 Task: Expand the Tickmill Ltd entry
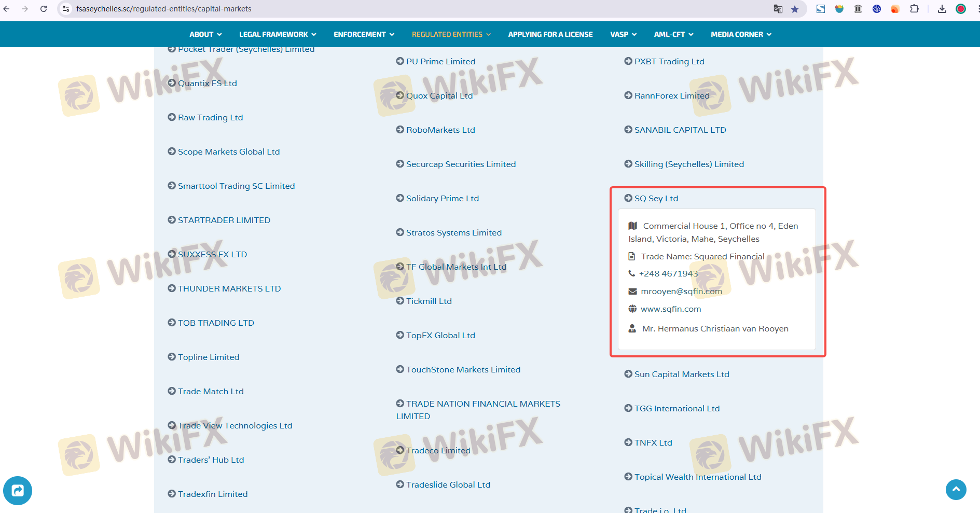click(429, 301)
